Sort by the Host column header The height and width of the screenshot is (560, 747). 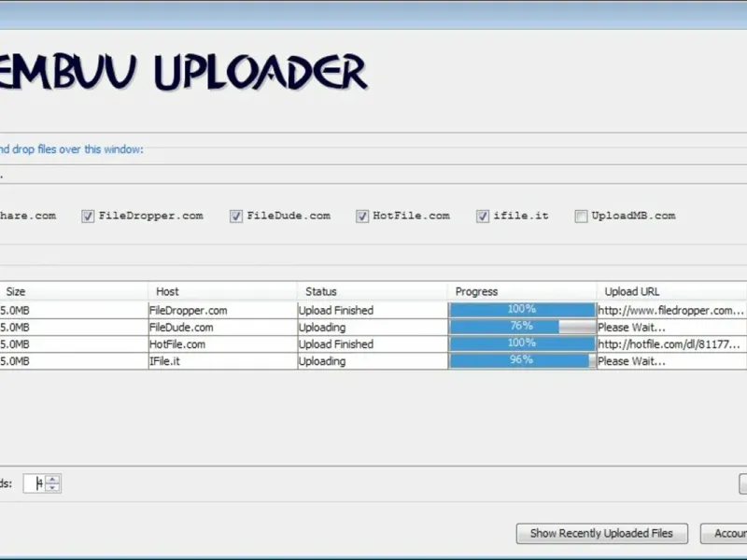tap(222, 291)
